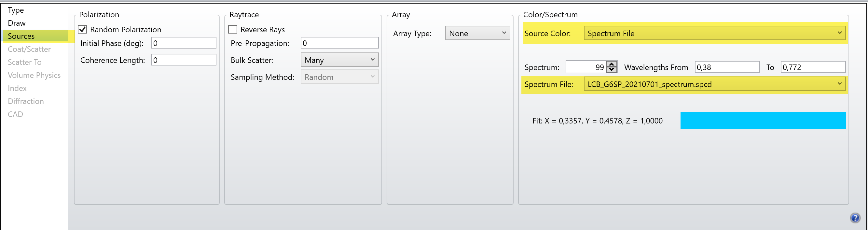
Task: Select the Sources section
Action: [21, 36]
